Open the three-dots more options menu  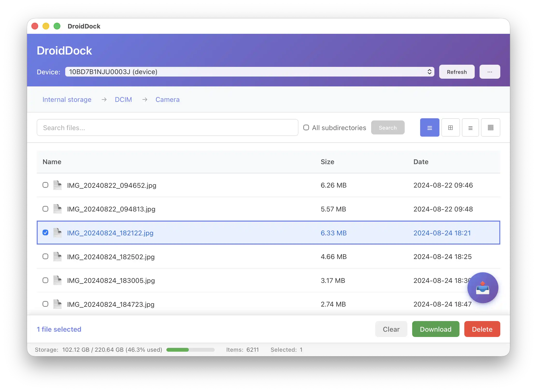[490, 72]
